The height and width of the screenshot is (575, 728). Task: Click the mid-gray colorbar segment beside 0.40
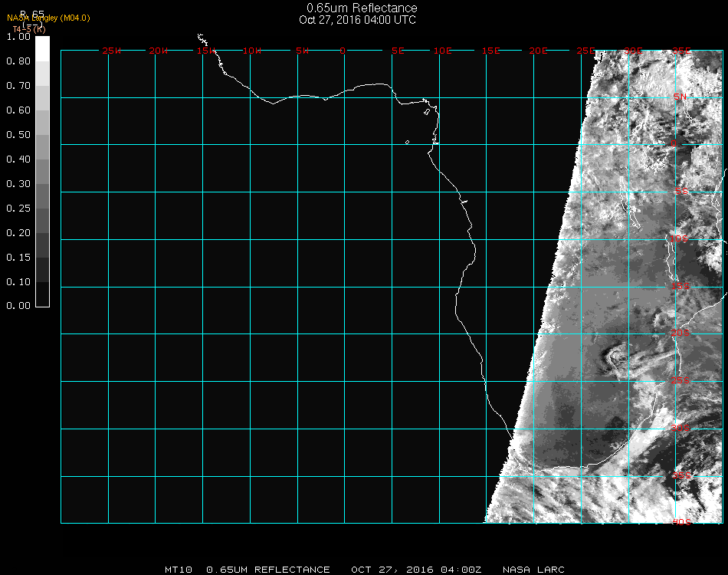42,172
